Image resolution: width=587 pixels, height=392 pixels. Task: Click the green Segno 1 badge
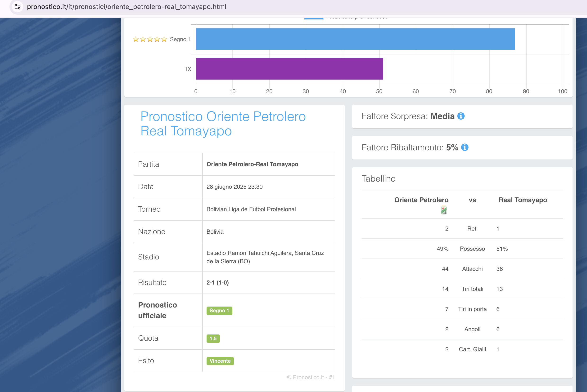(219, 311)
